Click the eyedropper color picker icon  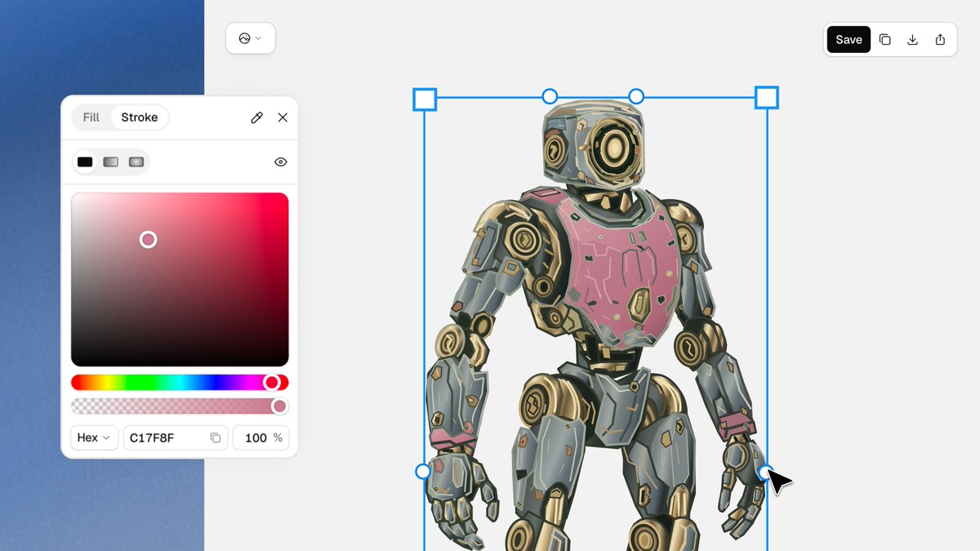click(x=256, y=118)
